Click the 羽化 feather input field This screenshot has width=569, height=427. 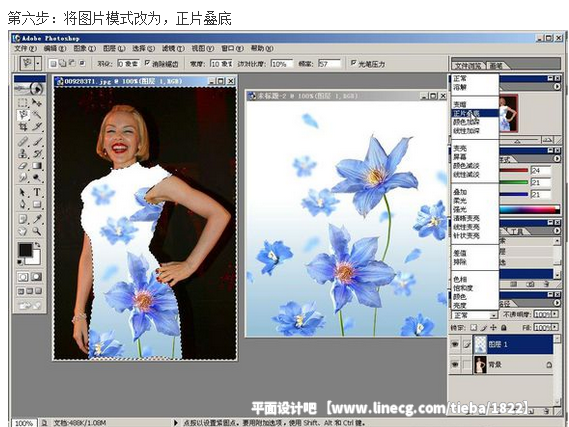click(x=128, y=64)
